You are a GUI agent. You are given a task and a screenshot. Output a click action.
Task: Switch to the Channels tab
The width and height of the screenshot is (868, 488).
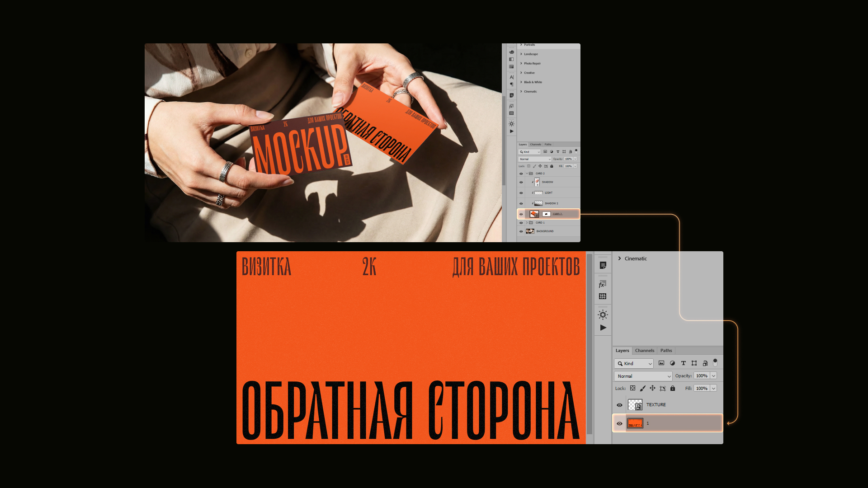[645, 351]
